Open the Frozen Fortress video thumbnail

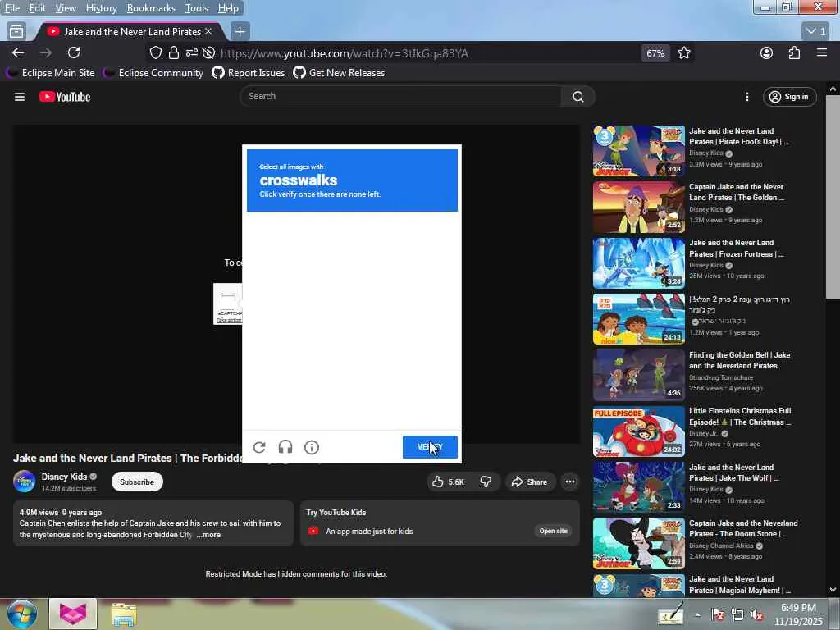(638, 263)
